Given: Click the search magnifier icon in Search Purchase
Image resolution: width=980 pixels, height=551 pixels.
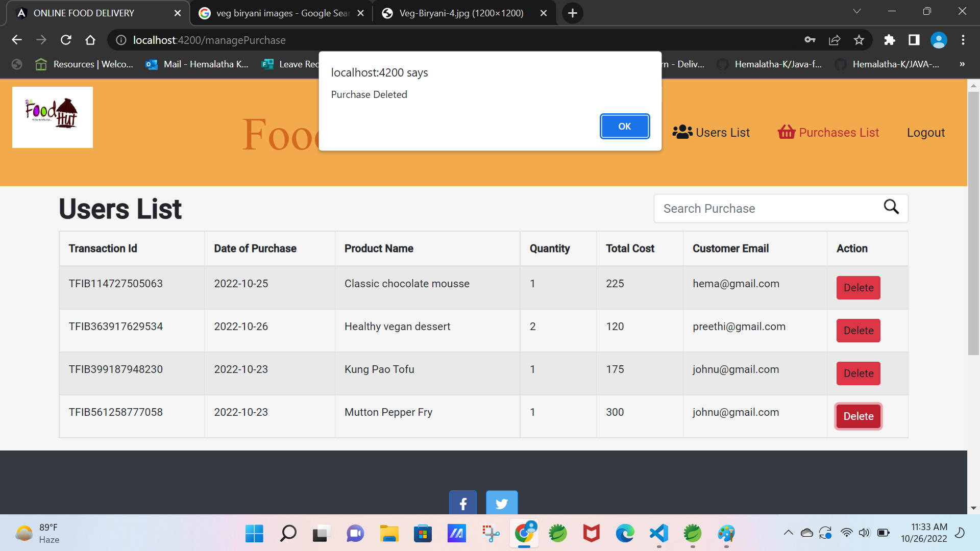Looking at the screenshot, I should coord(891,207).
